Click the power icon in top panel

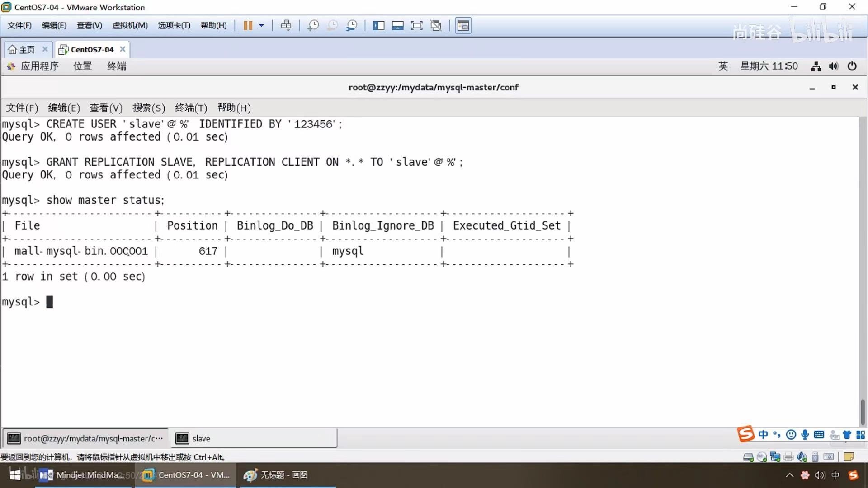point(852,66)
